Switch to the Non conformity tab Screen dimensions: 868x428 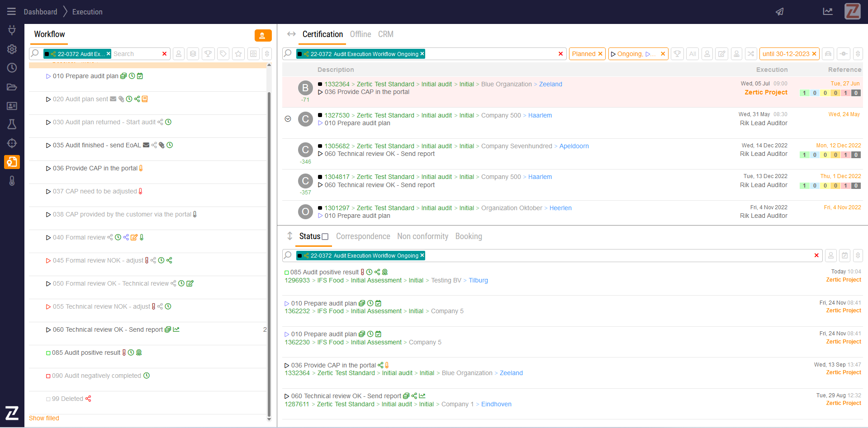422,236
